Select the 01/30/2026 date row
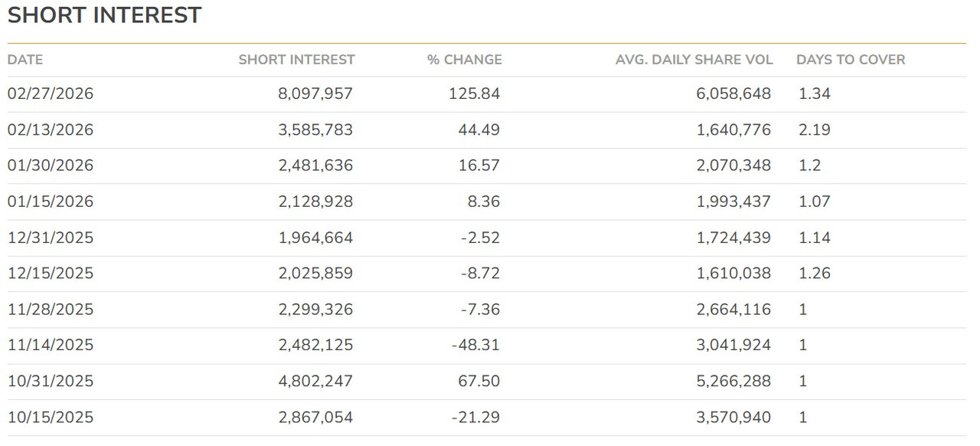Image resolution: width=980 pixels, height=446 pixels. tap(487, 166)
